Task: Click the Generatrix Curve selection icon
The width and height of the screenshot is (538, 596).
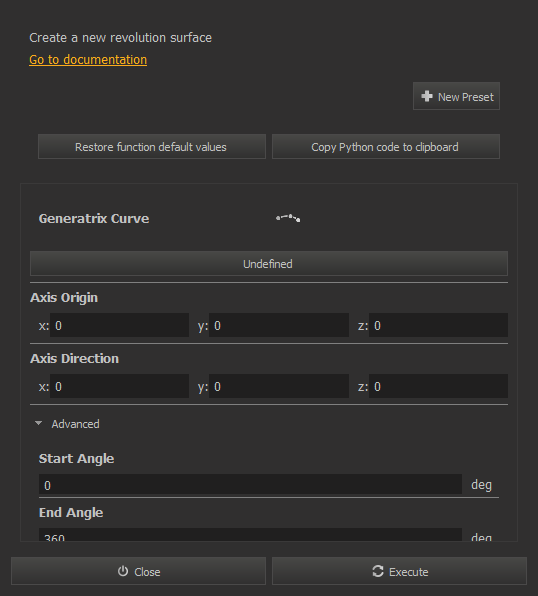Action: [288, 218]
